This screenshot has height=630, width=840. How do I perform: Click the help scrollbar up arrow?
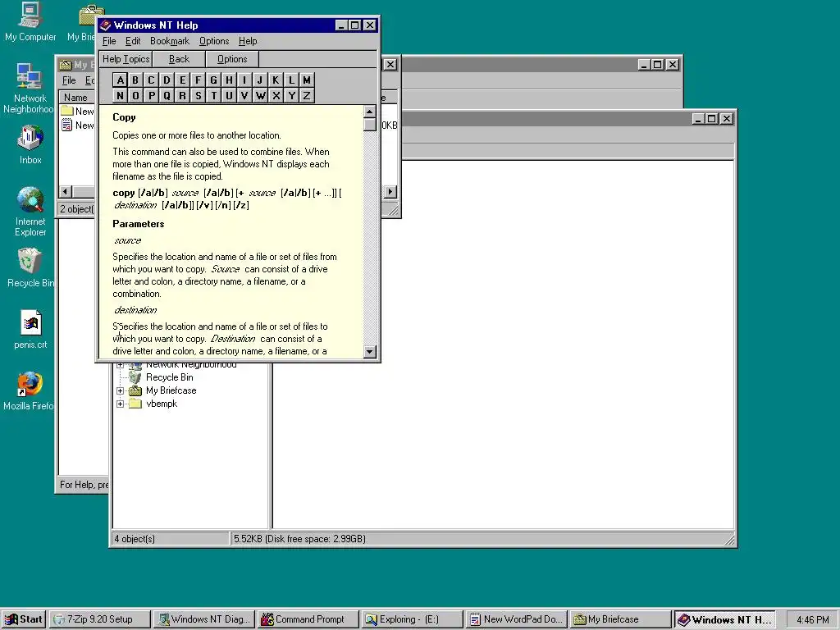[370, 112]
